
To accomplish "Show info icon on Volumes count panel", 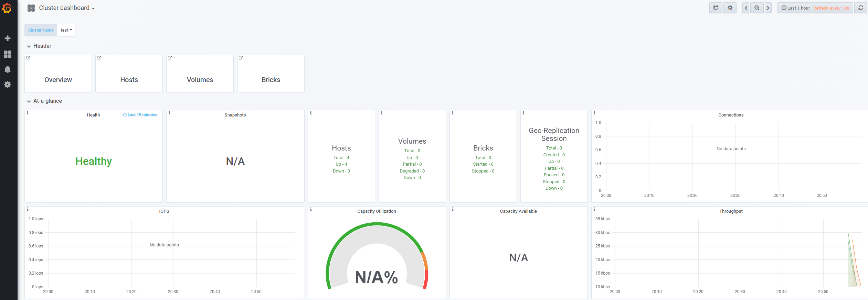I will 382,113.
